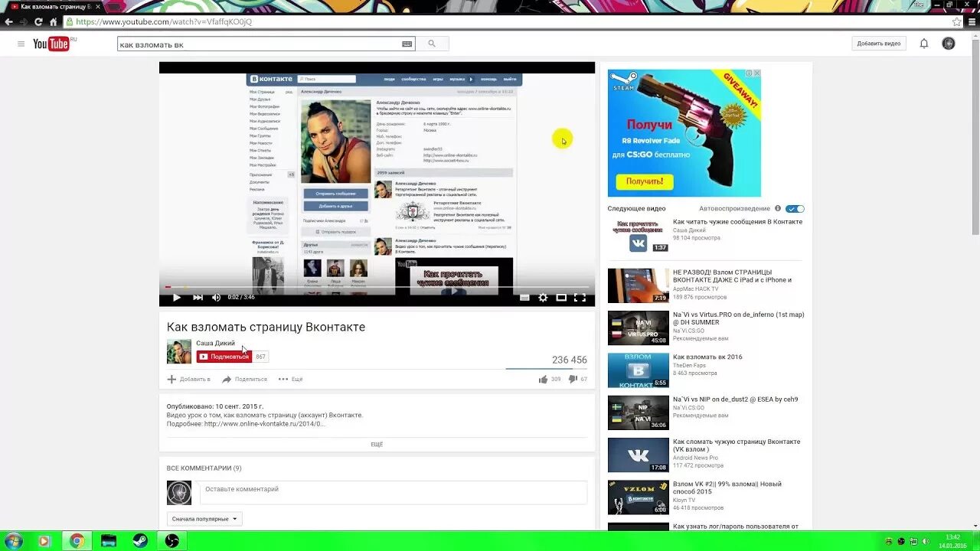Like the video with thumbs up
The image size is (980, 551).
click(543, 379)
